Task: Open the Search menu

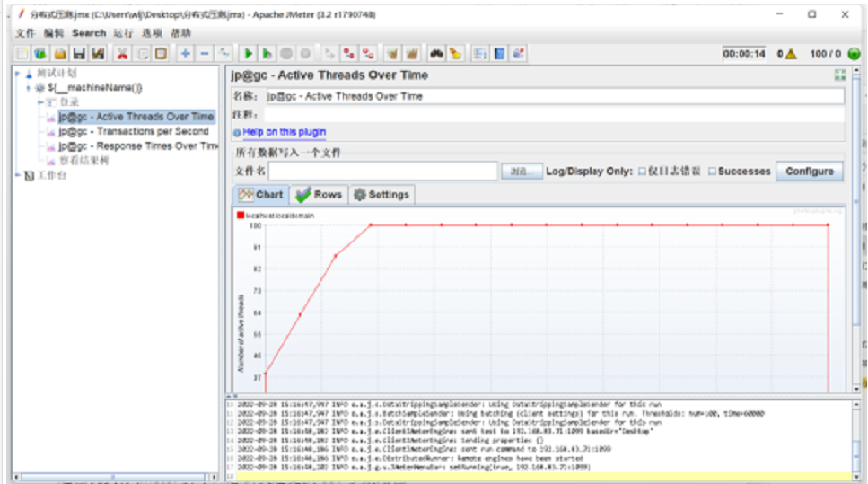Action: [89, 33]
